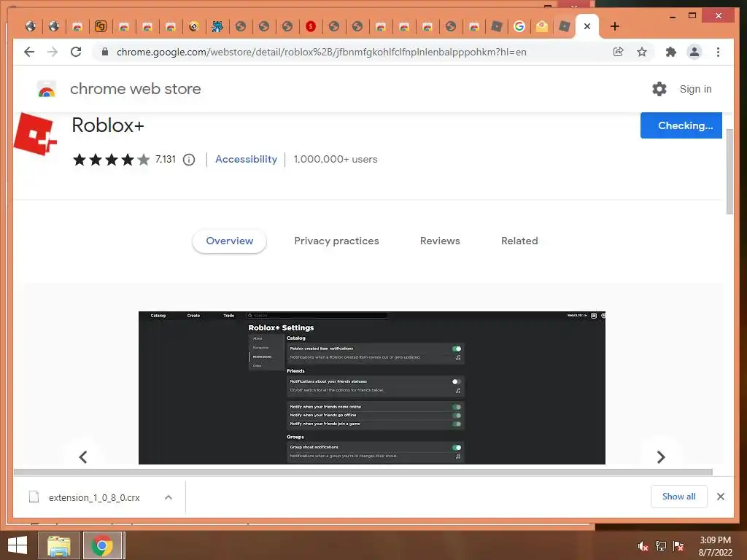This screenshot has height=560, width=747.
Task: View site information via lock icon
Action: (105, 52)
